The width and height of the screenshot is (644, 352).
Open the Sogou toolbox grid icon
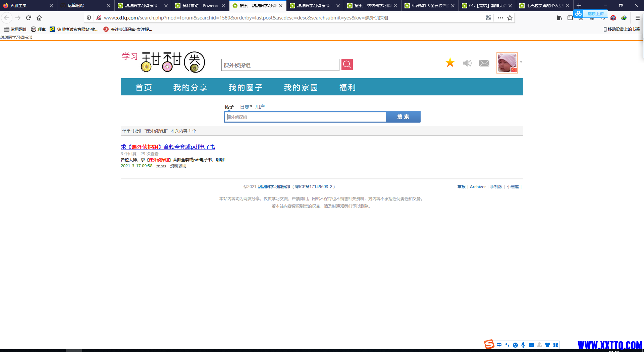click(x=555, y=345)
